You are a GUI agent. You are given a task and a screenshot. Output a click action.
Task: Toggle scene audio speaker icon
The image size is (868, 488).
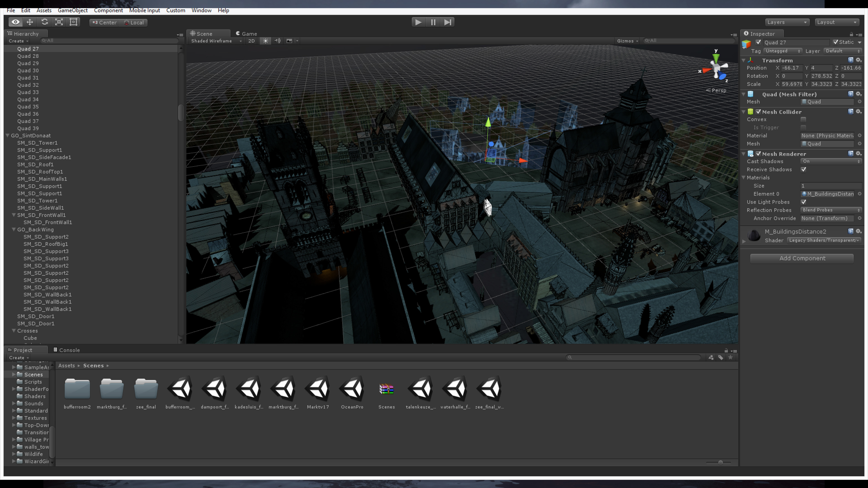click(x=277, y=41)
